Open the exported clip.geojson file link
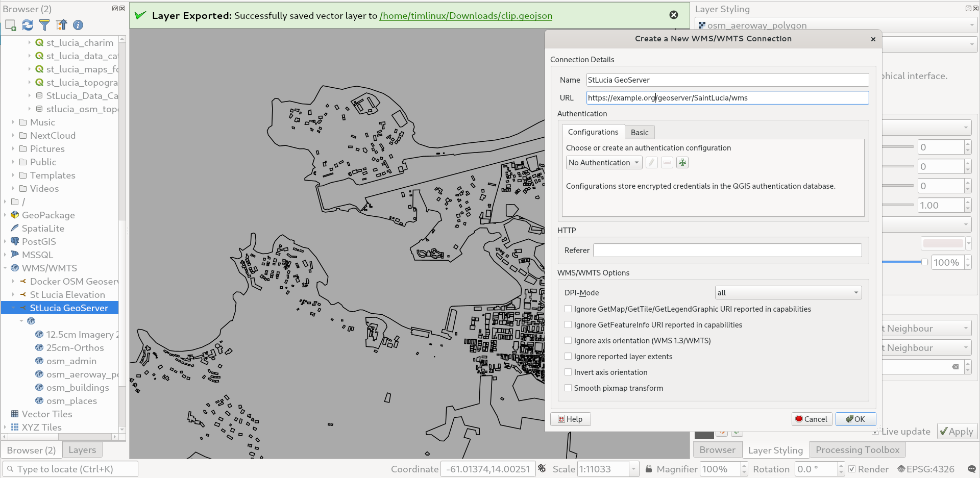The image size is (980, 478). coord(465,15)
